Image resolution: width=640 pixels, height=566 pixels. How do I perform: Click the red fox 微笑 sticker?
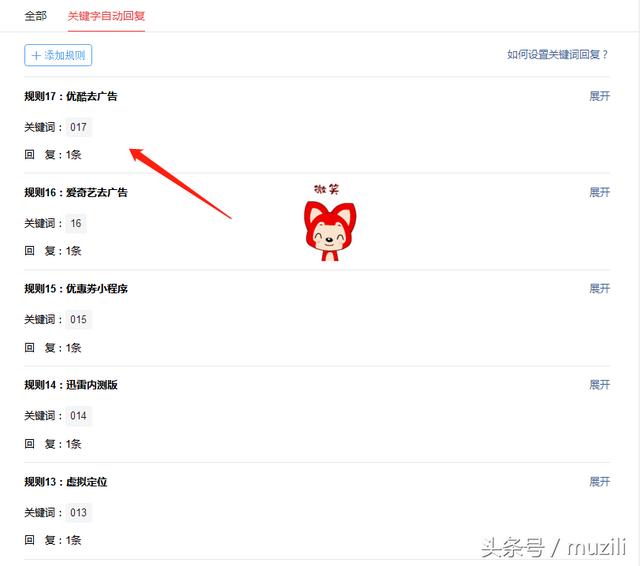click(x=330, y=223)
